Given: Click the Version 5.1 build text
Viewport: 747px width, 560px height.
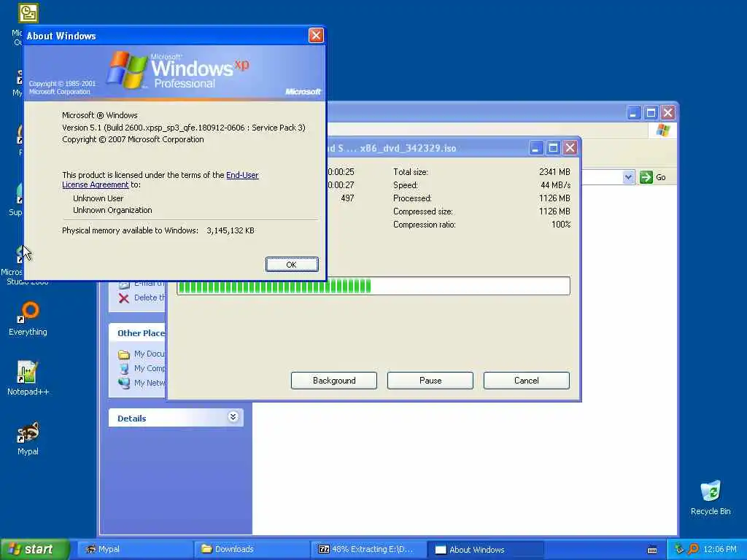Looking at the screenshot, I should pos(183,128).
